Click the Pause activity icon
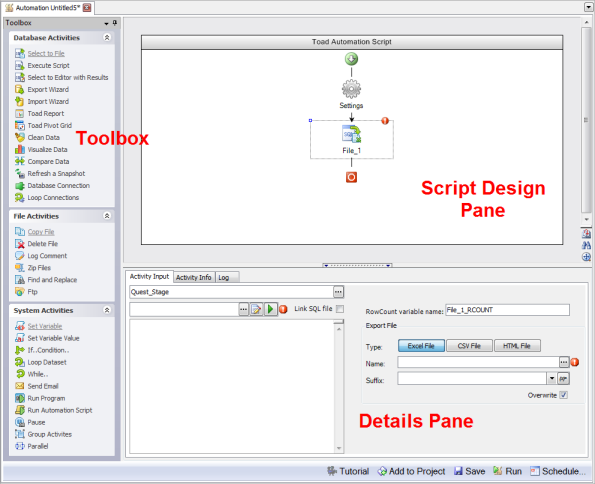The height and width of the screenshot is (484, 595). [x=20, y=422]
